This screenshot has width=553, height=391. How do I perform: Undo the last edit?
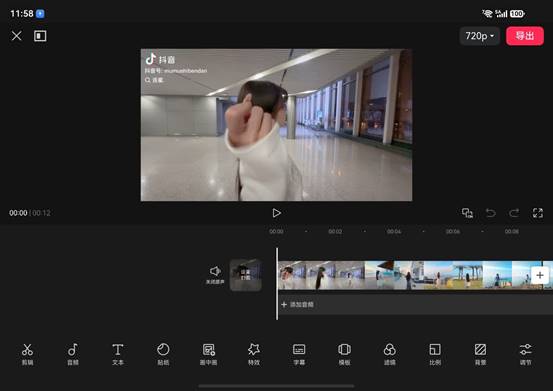[491, 213]
